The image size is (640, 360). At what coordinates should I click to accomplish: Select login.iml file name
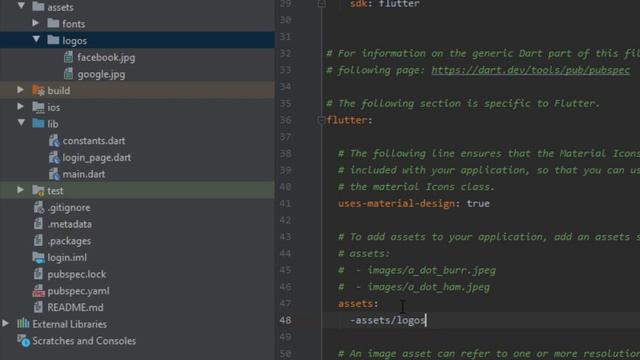click(67, 258)
